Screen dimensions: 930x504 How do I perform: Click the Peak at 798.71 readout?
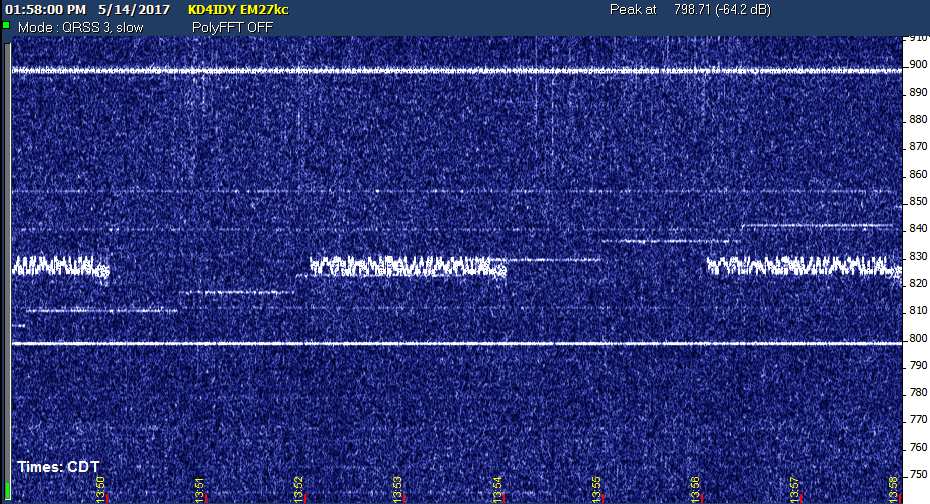pyautogui.click(x=700, y=9)
